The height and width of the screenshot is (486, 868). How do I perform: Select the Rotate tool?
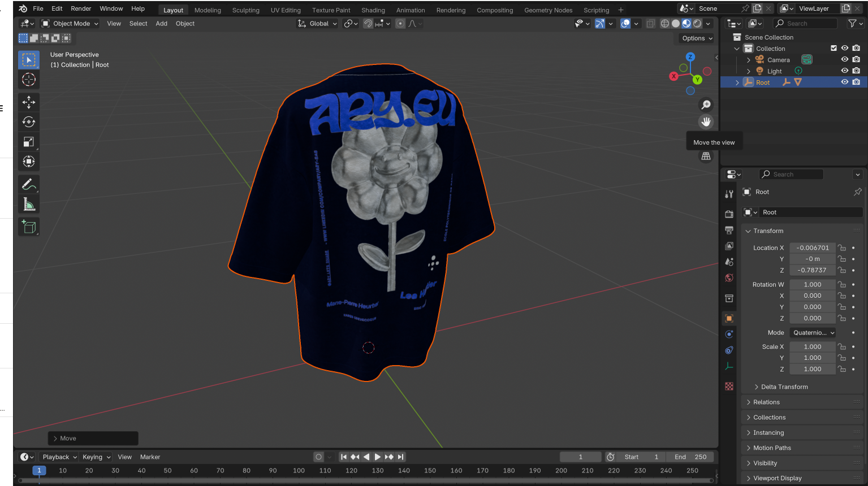coord(29,122)
